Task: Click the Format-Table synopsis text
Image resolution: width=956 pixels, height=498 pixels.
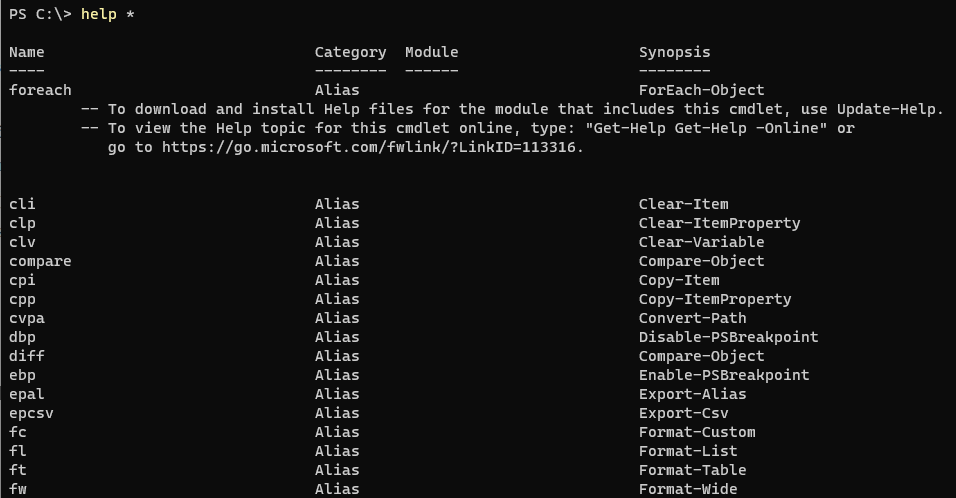Action: (693, 470)
